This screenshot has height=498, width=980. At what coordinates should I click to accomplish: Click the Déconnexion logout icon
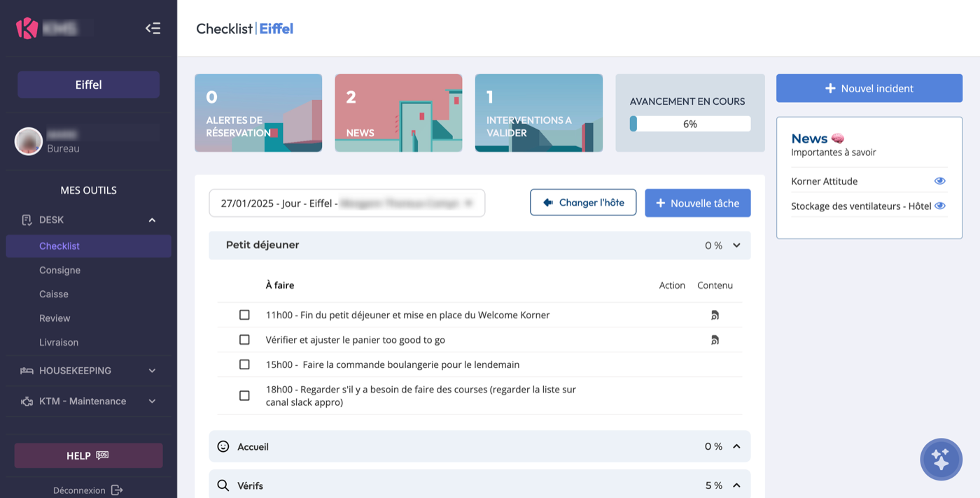pyautogui.click(x=117, y=490)
